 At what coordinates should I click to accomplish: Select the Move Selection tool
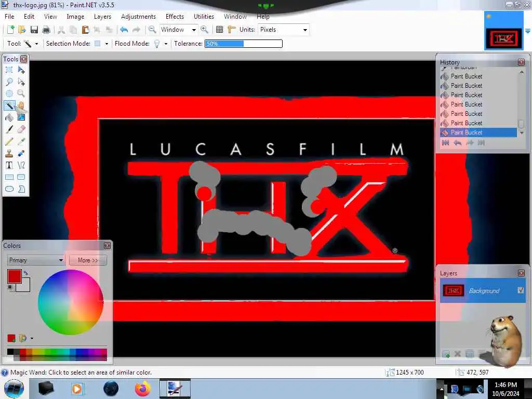21,82
